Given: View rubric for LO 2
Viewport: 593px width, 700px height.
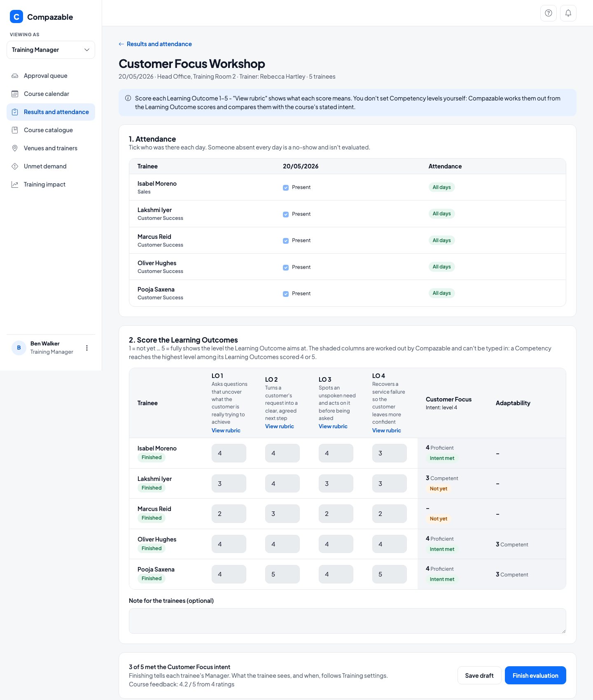Looking at the screenshot, I should click(x=280, y=426).
